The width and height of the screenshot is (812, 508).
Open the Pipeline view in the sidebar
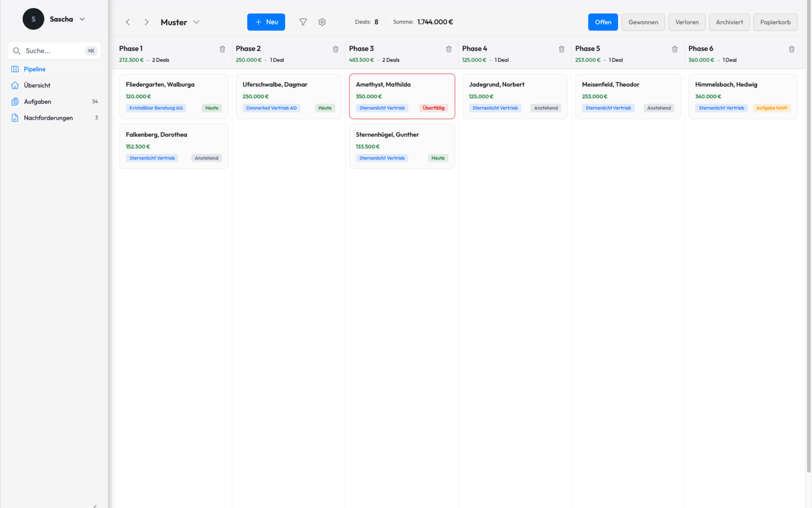click(34, 69)
